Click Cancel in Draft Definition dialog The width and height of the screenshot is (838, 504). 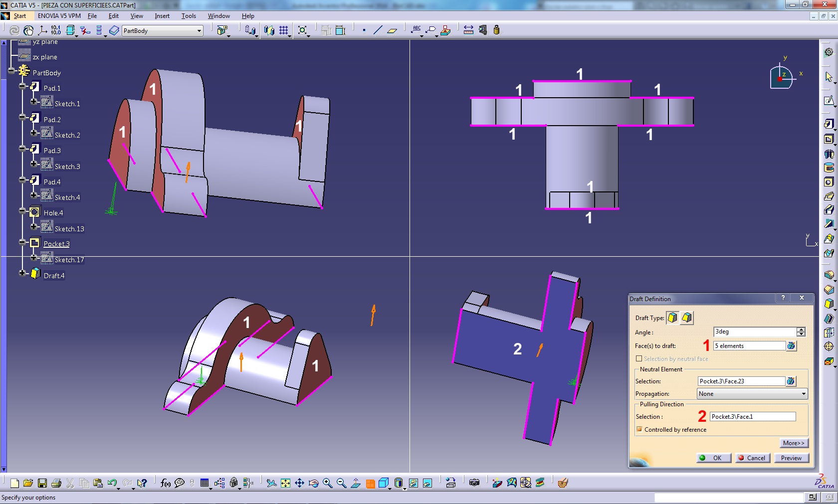click(x=753, y=458)
